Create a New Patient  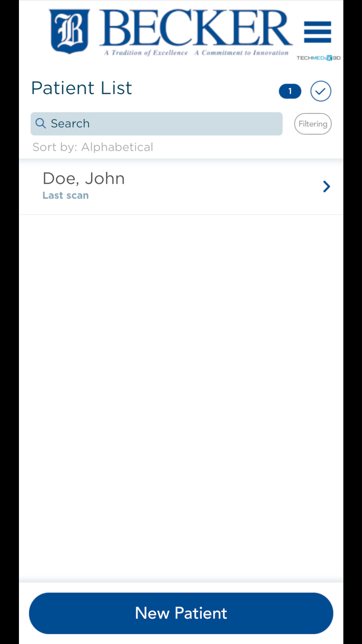click(x=181, y=613)
